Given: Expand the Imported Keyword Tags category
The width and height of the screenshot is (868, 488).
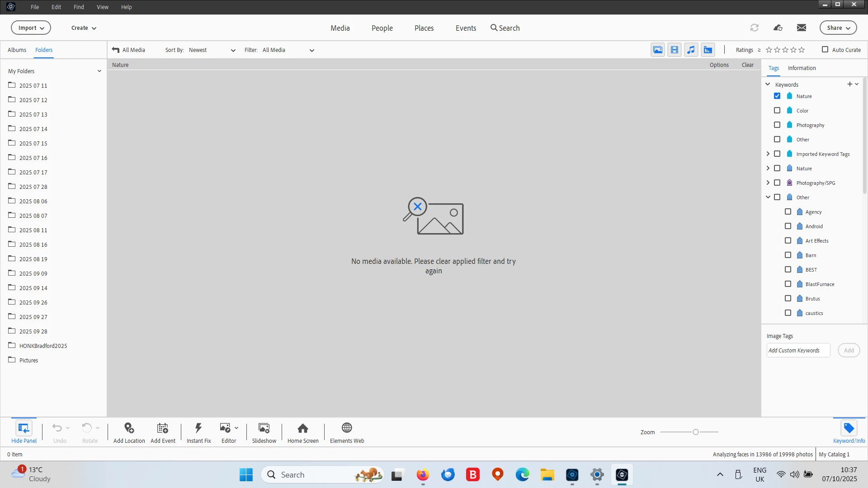Looking at the screenshot, I should [768, 154].
